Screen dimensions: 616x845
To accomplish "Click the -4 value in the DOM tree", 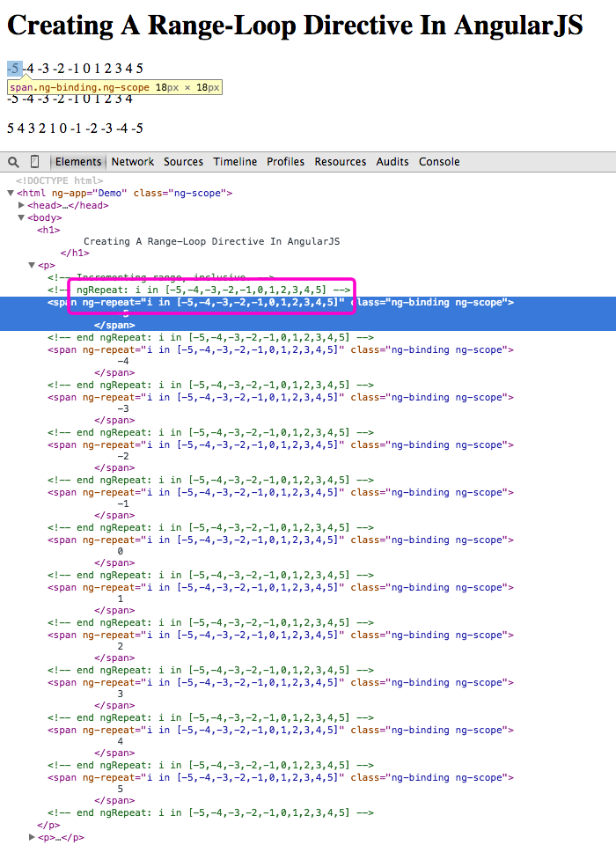I will [123, 361].
